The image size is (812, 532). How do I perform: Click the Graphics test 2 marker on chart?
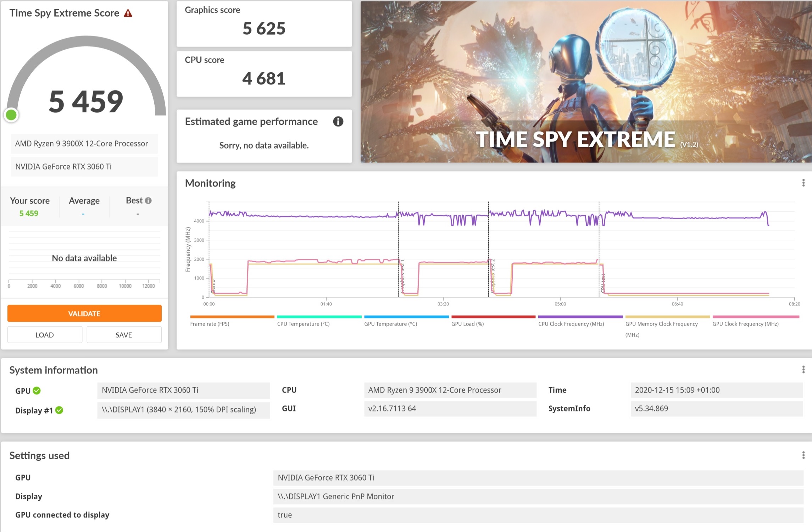pyautogui.click(x=493, y=276)
